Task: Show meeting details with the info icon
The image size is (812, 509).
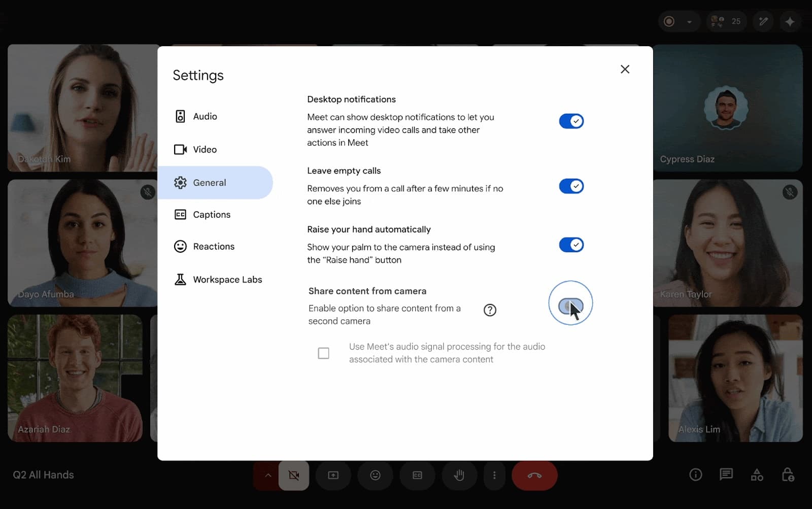Action: 695,474
